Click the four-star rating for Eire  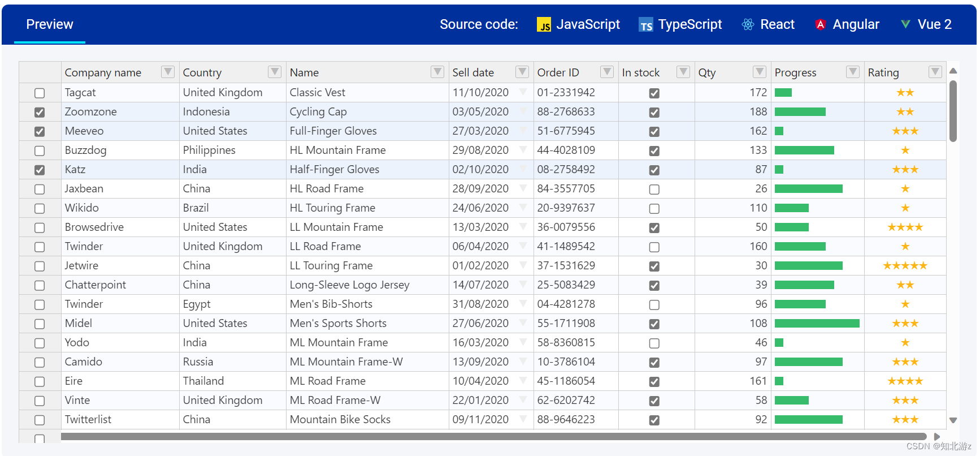pyautogui.click(x=905, y=381)
